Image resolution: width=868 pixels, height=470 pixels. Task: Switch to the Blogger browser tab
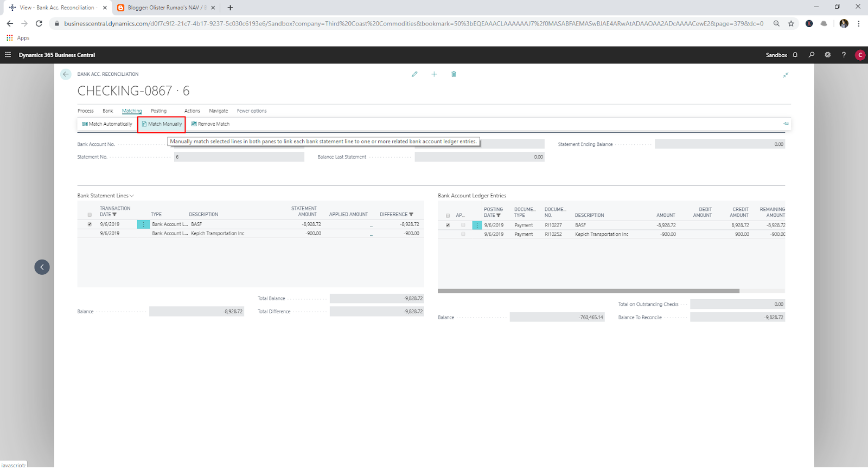166,8
